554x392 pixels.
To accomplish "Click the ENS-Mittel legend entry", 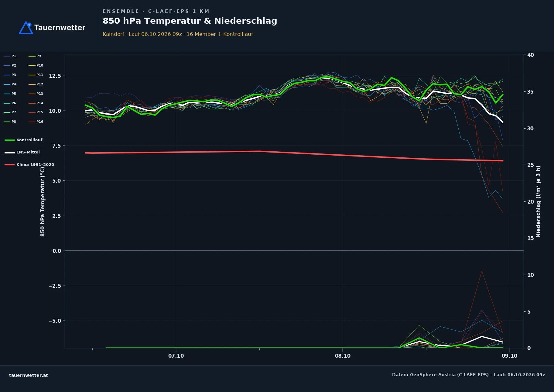I will tap(22, 152).
